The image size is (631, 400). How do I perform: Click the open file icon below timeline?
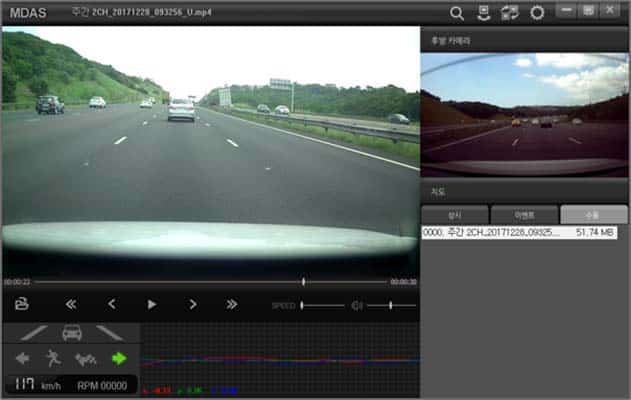(22, 304)
